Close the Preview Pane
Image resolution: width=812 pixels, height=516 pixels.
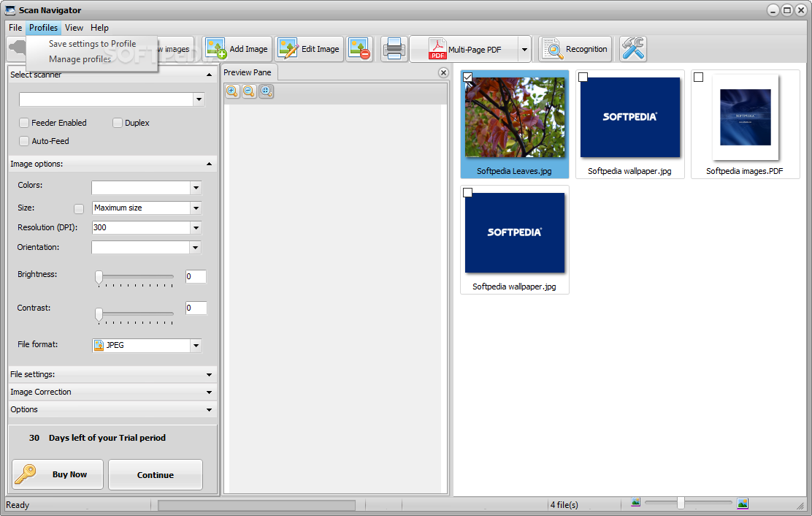(x=443, y=72)
